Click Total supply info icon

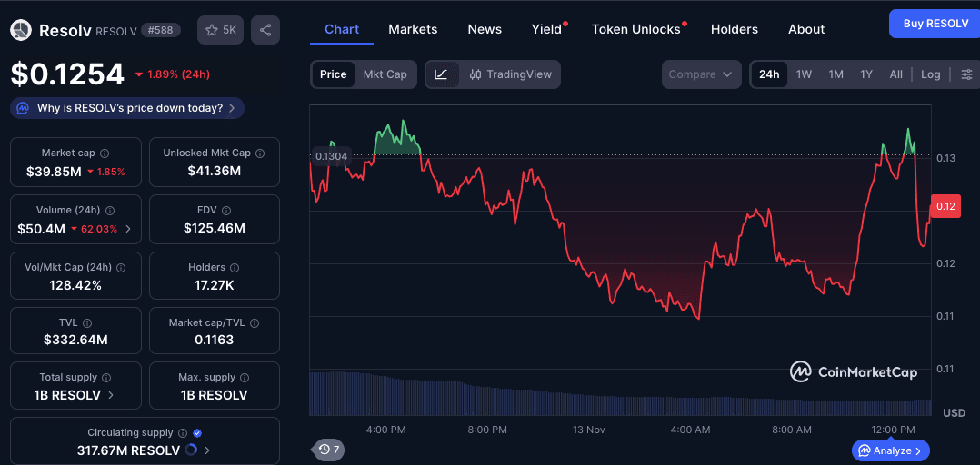[107, 378]
